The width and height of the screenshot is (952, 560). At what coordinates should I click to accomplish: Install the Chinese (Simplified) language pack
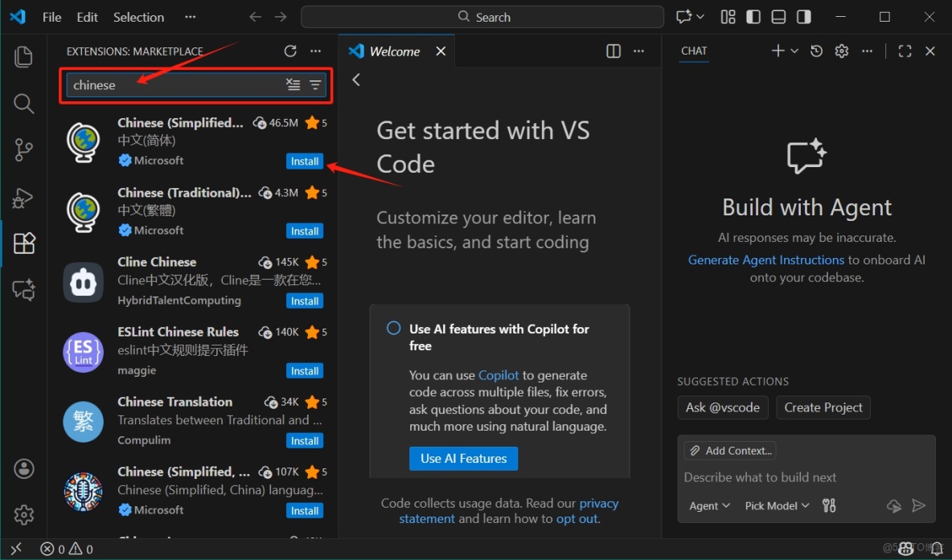[x=304, y=161]
